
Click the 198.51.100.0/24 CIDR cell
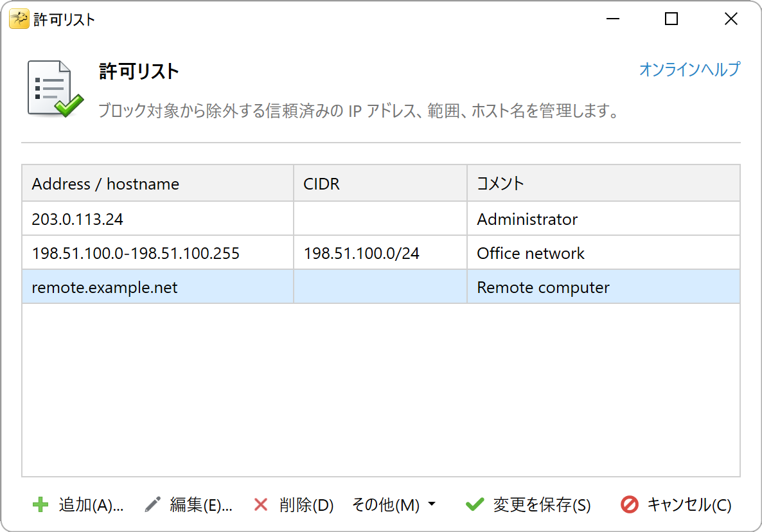(380, 253)
